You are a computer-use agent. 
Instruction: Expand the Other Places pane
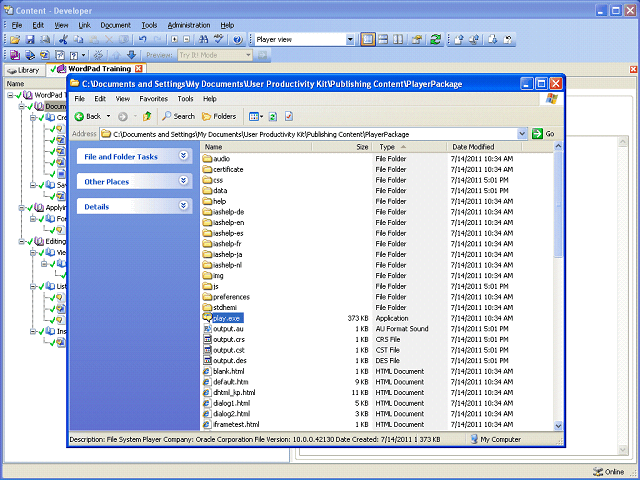click(x=183, y=180)
